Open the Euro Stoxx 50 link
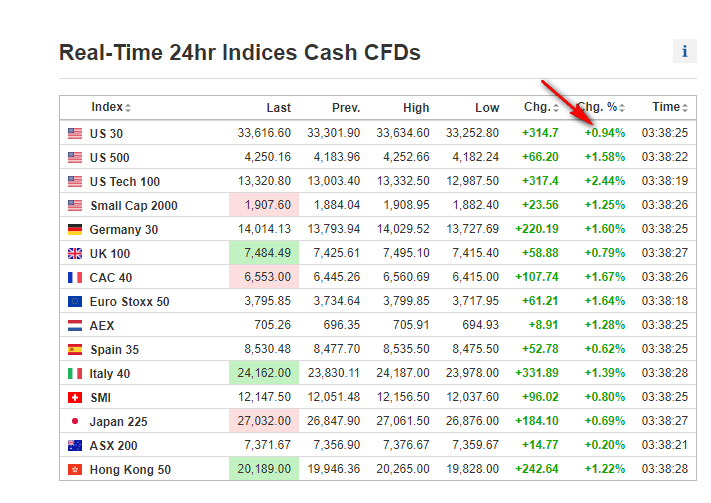 click(x=130, y=301)
